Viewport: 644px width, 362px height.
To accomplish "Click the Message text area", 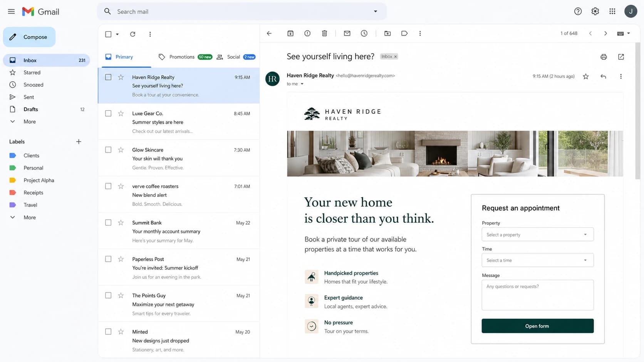I will coord(537,295).
